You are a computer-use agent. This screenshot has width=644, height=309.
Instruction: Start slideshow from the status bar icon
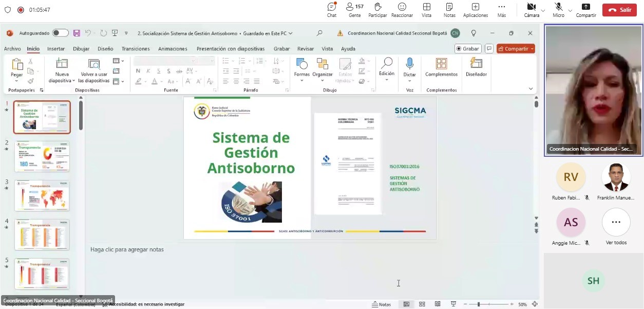click(453, 304)
